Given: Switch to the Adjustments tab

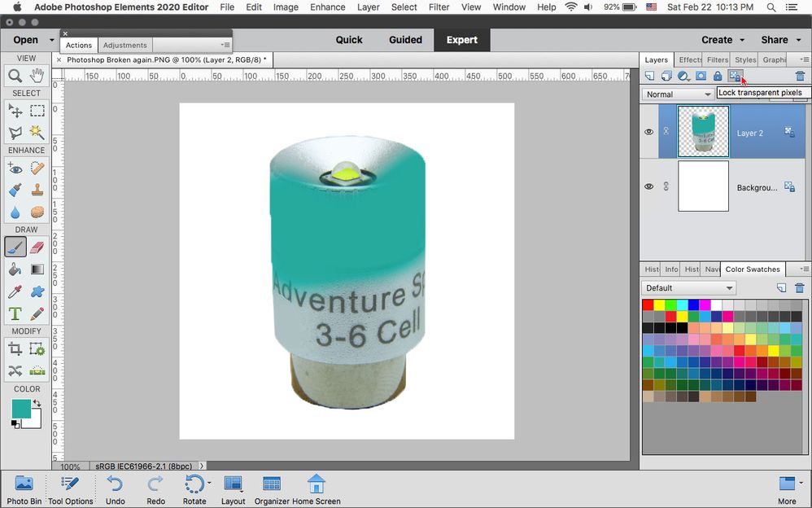Looking at the screenshot, I should click(124, 45).
